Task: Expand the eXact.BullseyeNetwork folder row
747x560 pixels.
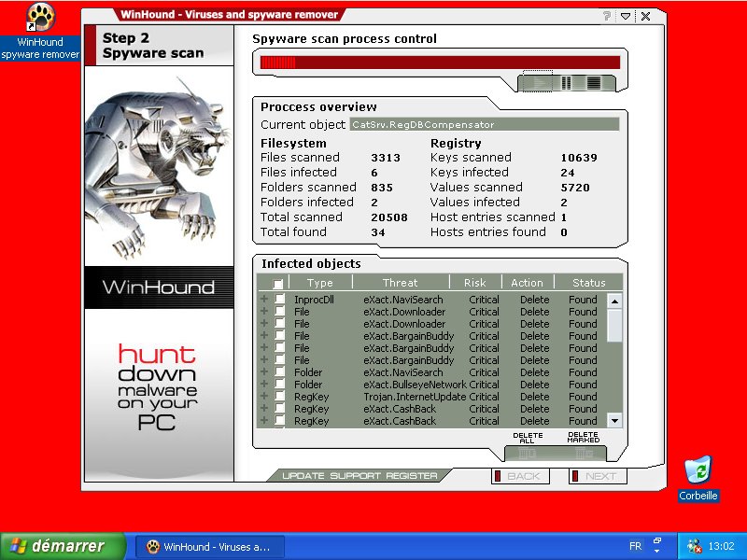Action: [264, 384]
